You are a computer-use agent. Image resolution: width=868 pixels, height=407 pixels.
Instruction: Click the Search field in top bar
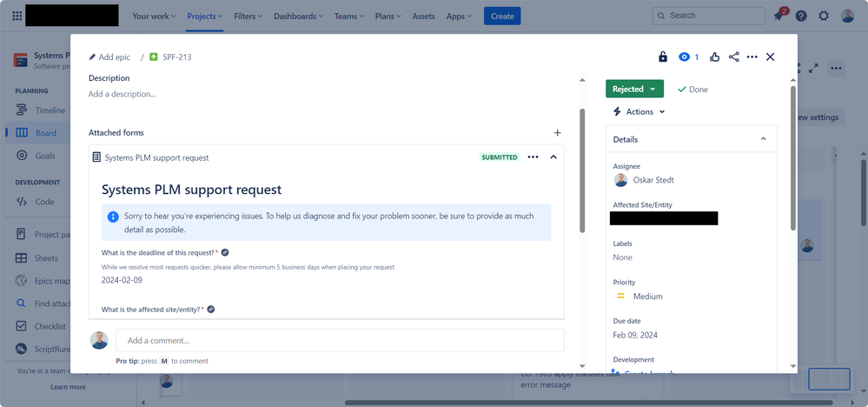tap(709, 16)
